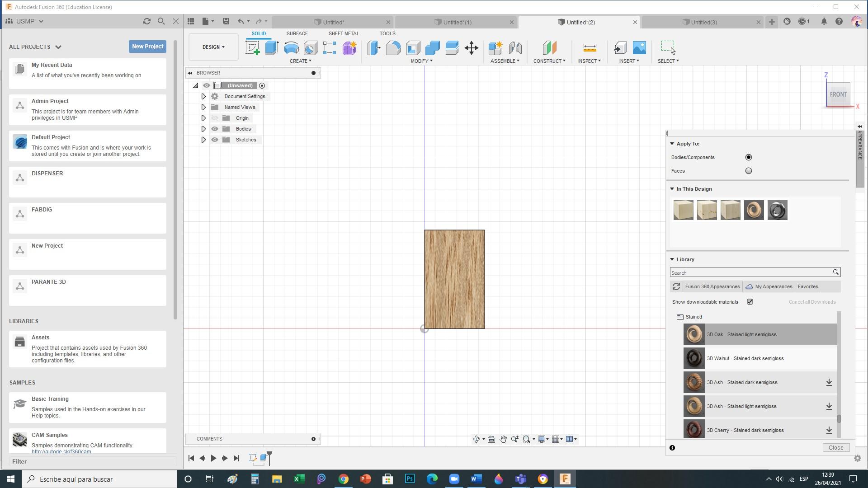This screenshot has width=868, height=488.
Task: Expand the Bodies tree item
Action: point(203,129)
